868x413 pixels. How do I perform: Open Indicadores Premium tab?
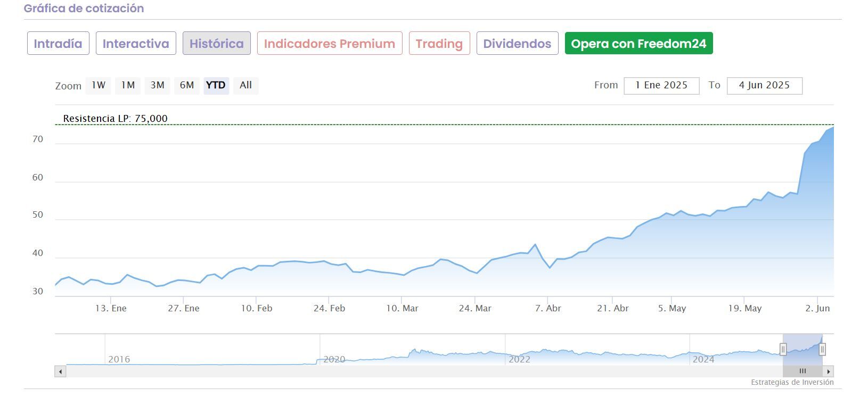click(x=330, y=44)
